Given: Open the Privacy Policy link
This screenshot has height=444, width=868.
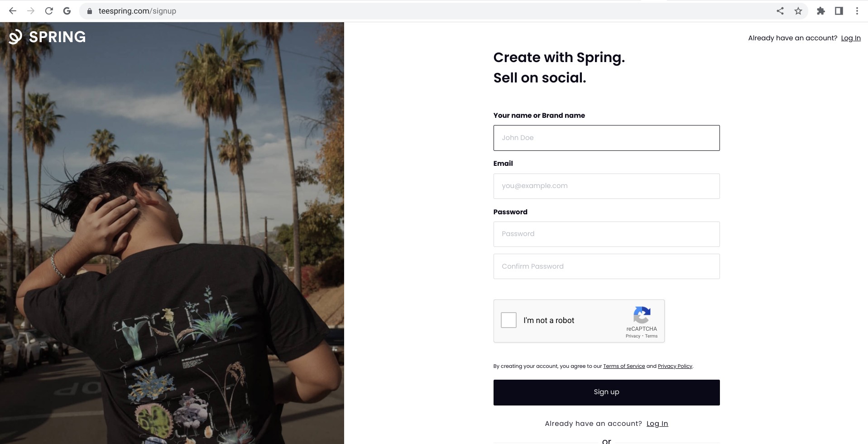Looking at the screenshot, I should tap(675, 366).
